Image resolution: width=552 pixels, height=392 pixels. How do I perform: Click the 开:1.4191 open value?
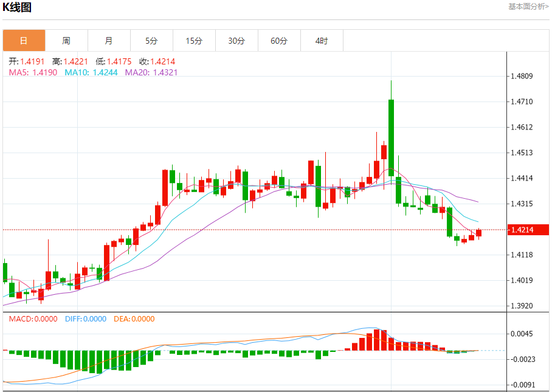click(27, 61)
